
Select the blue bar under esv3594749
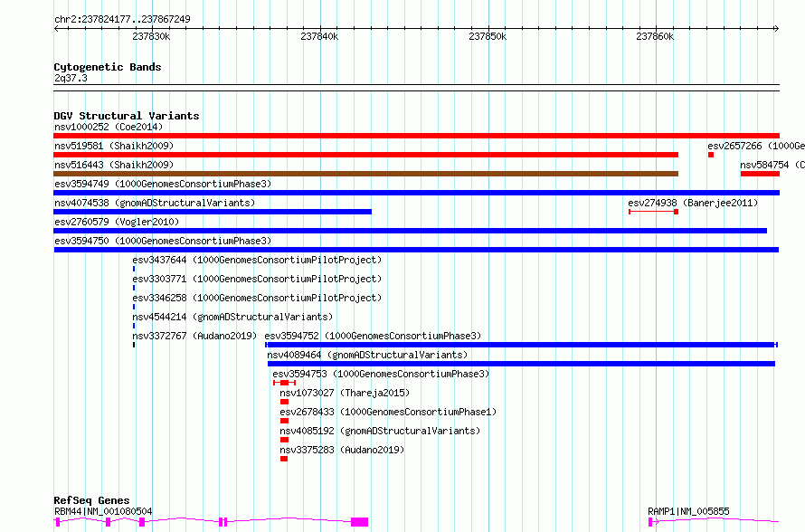click(416, 193)
